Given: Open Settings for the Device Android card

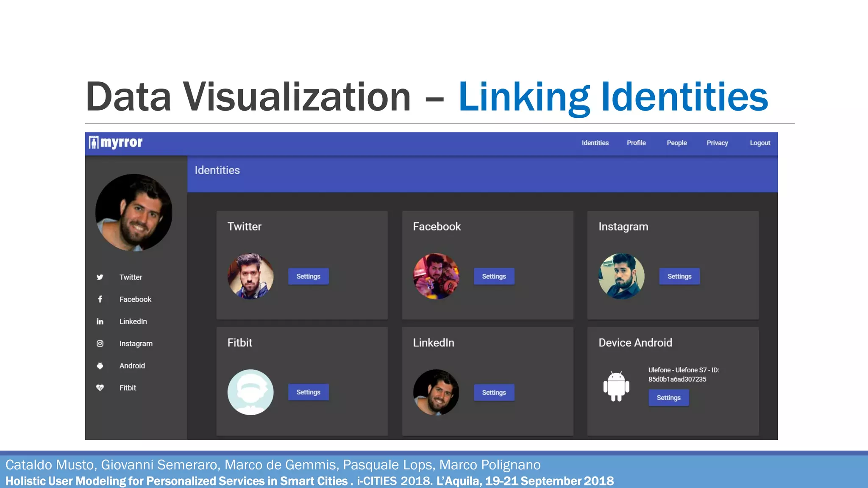Looking at the screenshot, I should click(x=669, y=398).
